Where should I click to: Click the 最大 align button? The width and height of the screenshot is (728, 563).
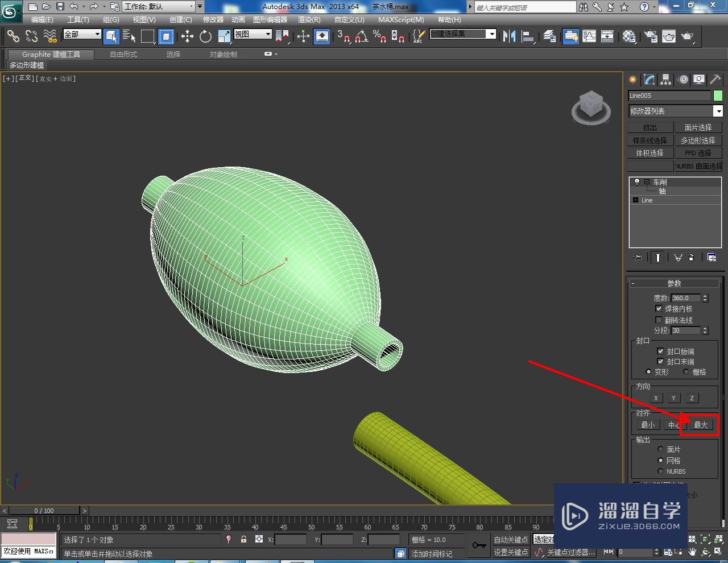pos(701,425)
